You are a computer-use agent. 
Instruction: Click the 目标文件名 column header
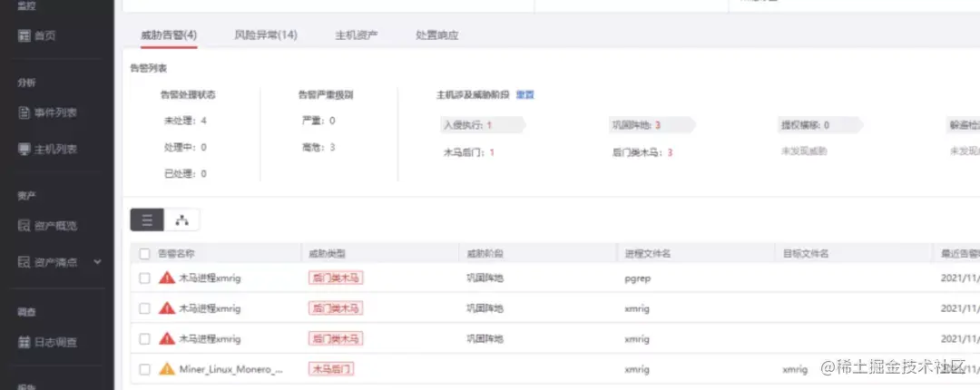click(806, 254)
